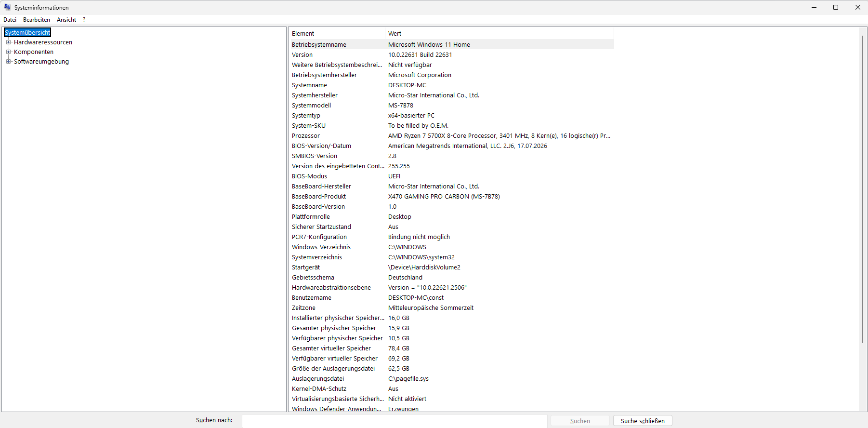The width and height of the screenshot is (868, 428).
Task: Select the Hardwareressourcen tree label
Action: (x=43, y=42)
